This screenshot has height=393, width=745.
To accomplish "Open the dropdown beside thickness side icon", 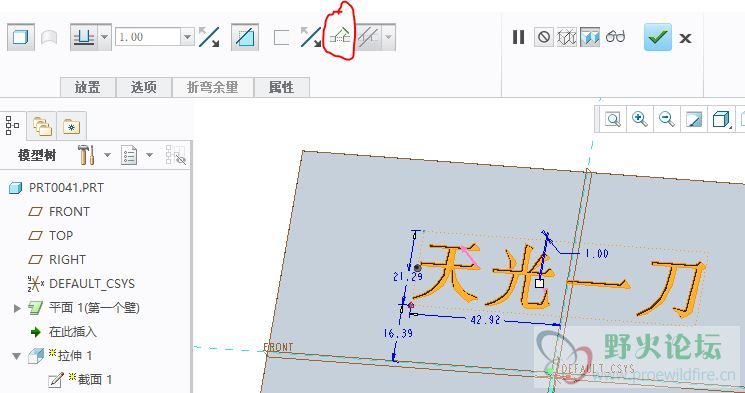I will 389,37.
